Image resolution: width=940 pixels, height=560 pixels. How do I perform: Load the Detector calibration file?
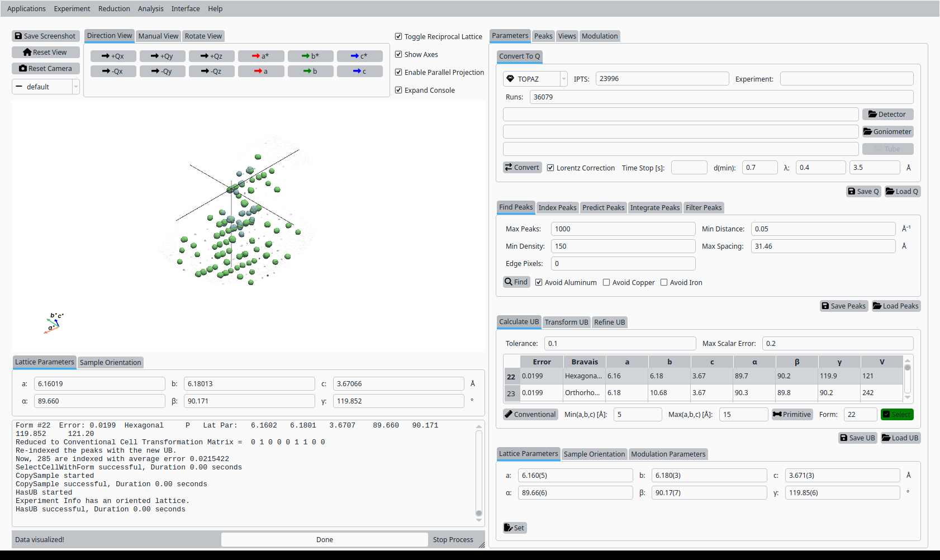click(887, 115)
